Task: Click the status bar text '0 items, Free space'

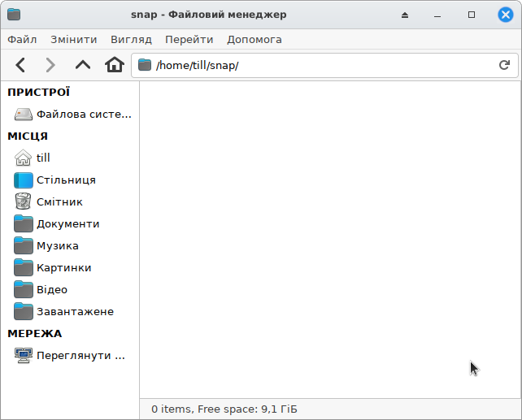Action: click(224, 409)
